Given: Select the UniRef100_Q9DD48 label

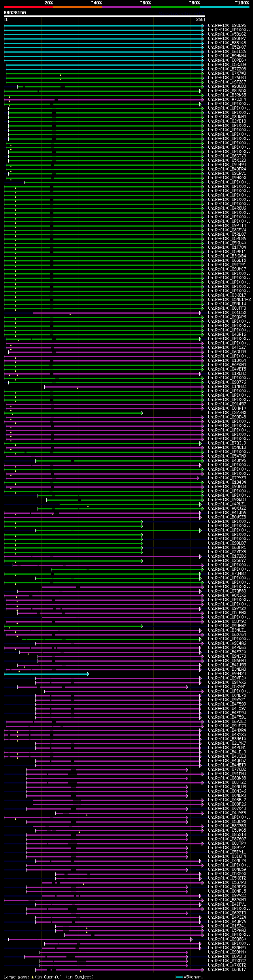Looking at the screenshot, I should click(x=227, y=417).
